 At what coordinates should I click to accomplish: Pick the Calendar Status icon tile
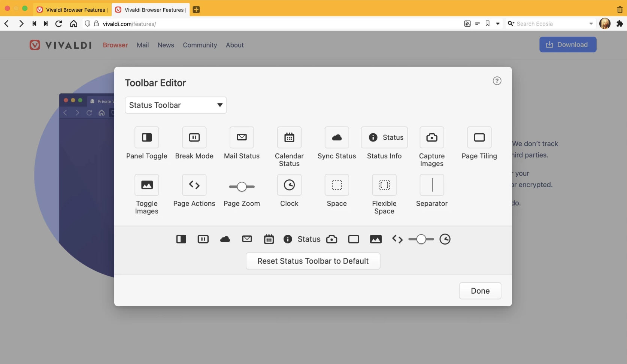point(289,137)
